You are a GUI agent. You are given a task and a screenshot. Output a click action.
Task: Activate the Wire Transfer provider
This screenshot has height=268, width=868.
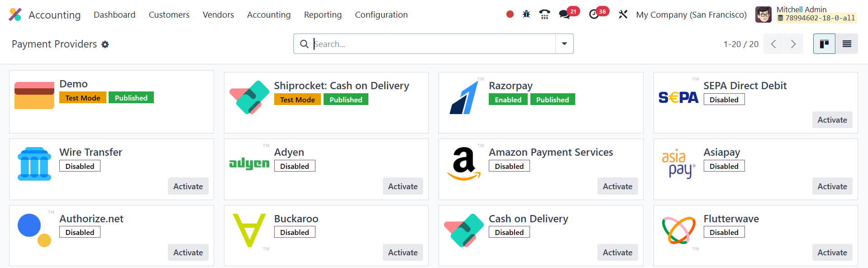click(x=188, y=187)
